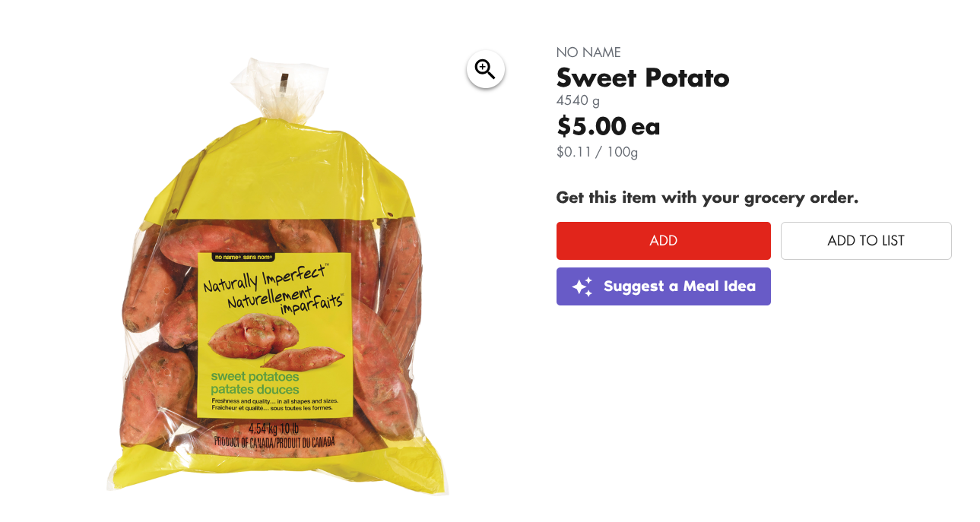Click the 'Product of Canada' text on bag
Viewport: 980px width, 522px height.
point(275,441)
